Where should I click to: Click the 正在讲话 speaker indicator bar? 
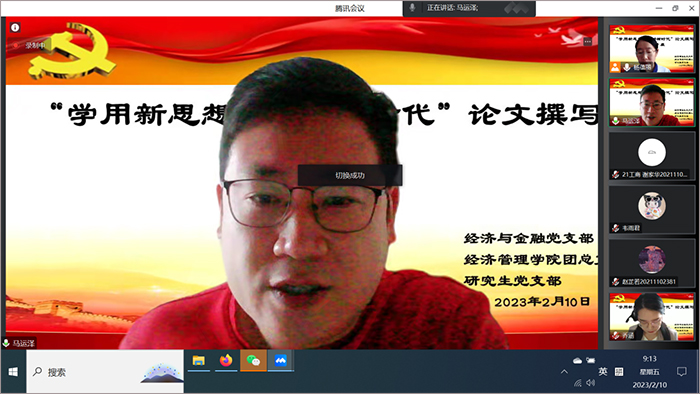(x=469, y=8)
